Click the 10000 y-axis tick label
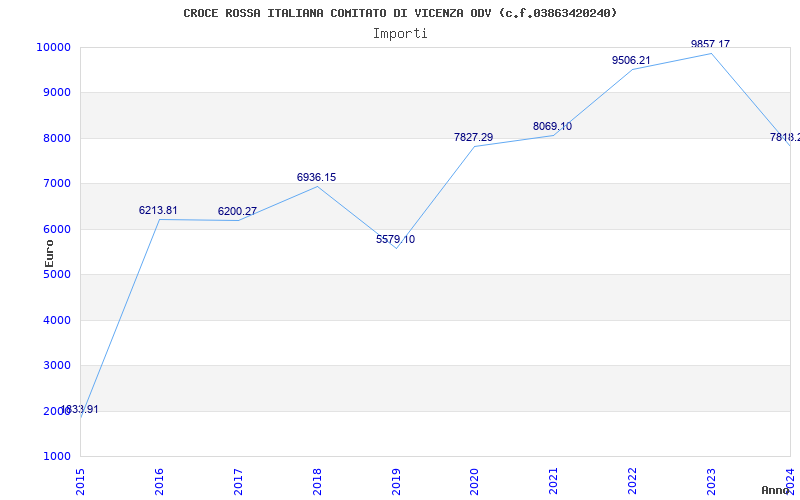The height and width of the screenshot is (500, 800). 53,47
